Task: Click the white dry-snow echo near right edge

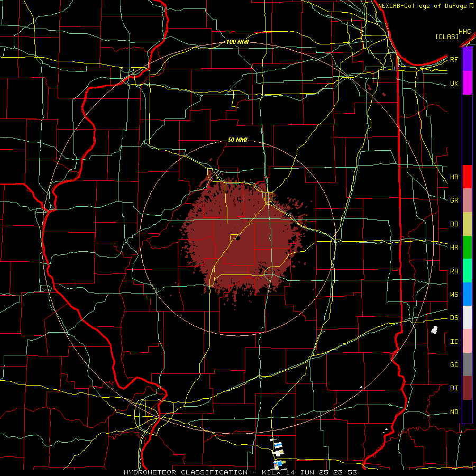Action: (435, 330)
